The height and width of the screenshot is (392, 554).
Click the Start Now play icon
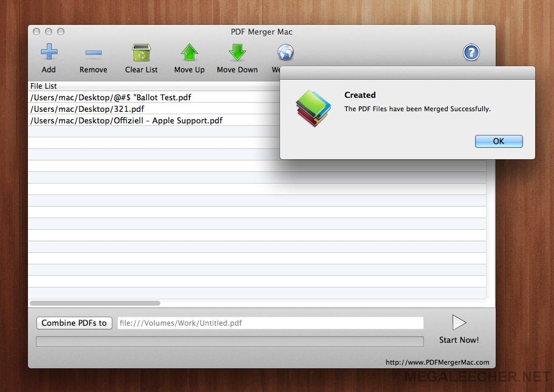(459, 322)
